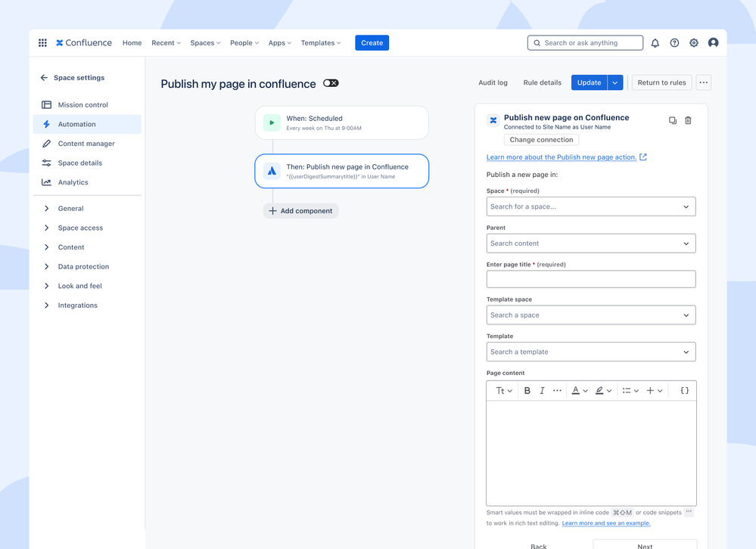Open more formatting options ellipsis in editor
Viewport: 756px width, 549px height.
tap(558, 390)
